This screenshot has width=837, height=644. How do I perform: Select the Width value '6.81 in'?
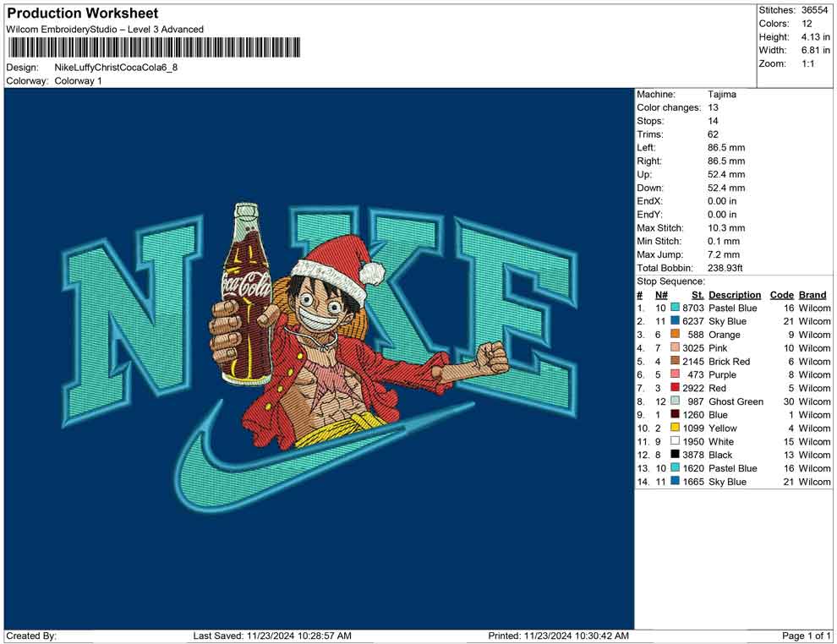(x=816, y=50)
